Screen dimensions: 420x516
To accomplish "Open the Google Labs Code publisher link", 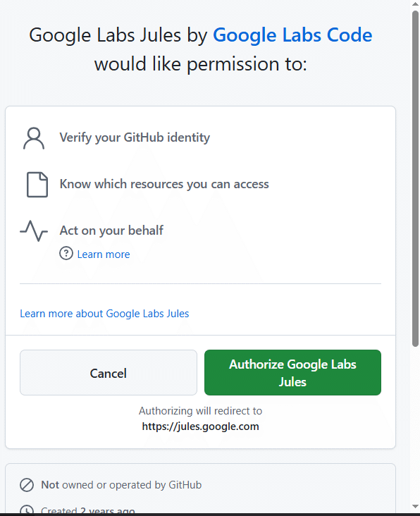I will tap(292, 35).
